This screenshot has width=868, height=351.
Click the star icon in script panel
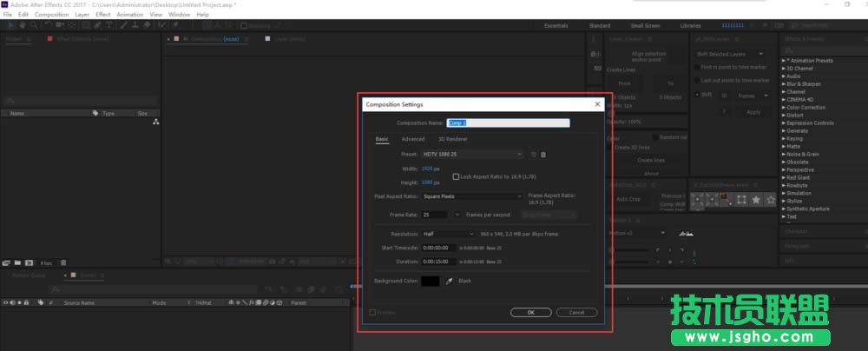[x=756, y=200]
